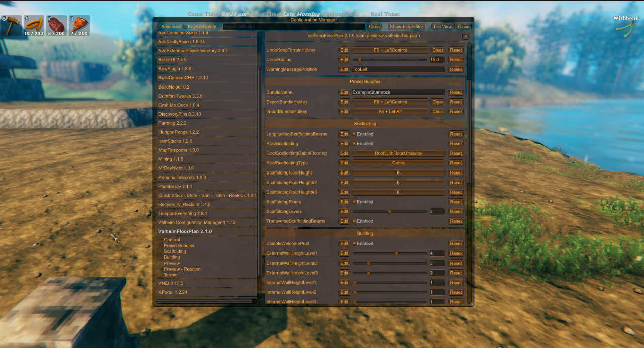Screen dimensions: 644x348
Task: Open RoofScaffoldingGableFlooring RoofWithFloorUnderlay dropdown
Action: click(398, 153)
